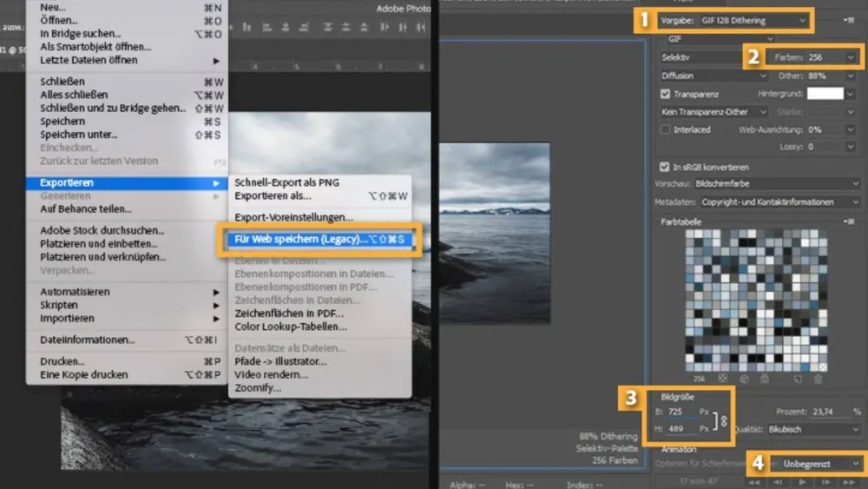Image resolution: width=868 pixels, height=489 pixels.
Task: Click the distribute top edges icon
Action: pyautogui.click(x=328, y=27)
